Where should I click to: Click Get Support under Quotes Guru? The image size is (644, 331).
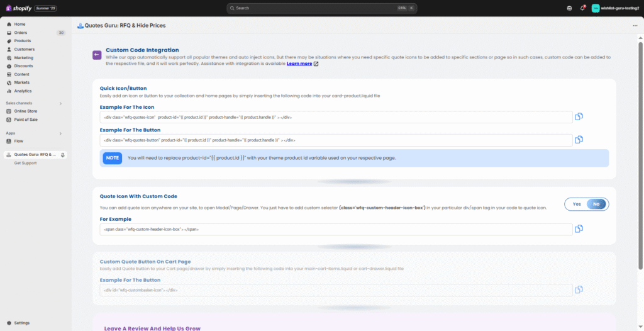pyautogui.click(x=25, y=163)
